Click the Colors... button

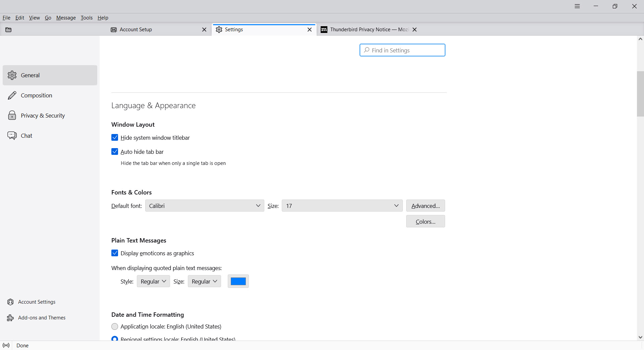pyautogui.click(x=425, y=222)
